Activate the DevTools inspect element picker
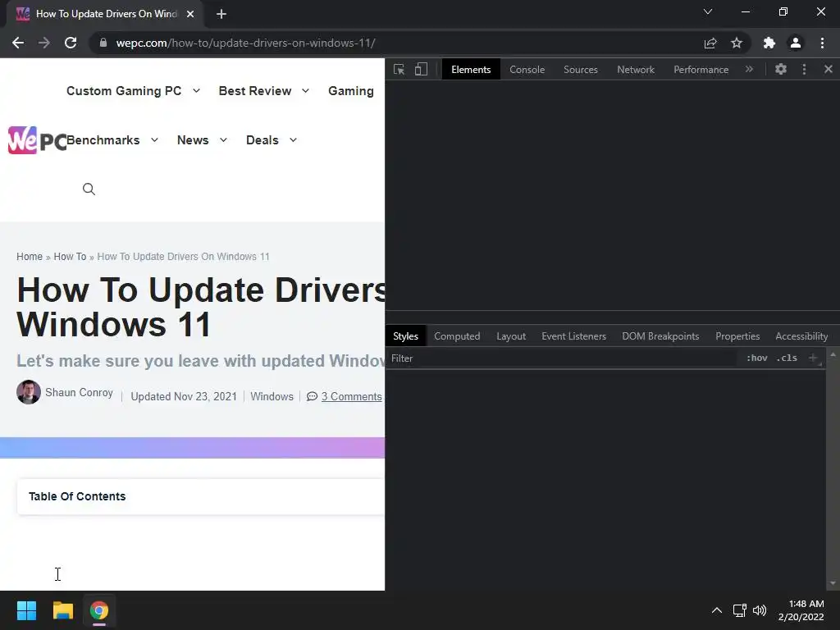The height and width of the screenshot is (630, 840). click(399, 70)
